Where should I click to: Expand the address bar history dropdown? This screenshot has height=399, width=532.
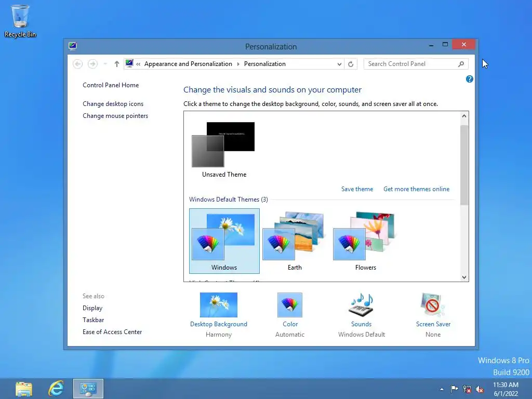point(339,64)
